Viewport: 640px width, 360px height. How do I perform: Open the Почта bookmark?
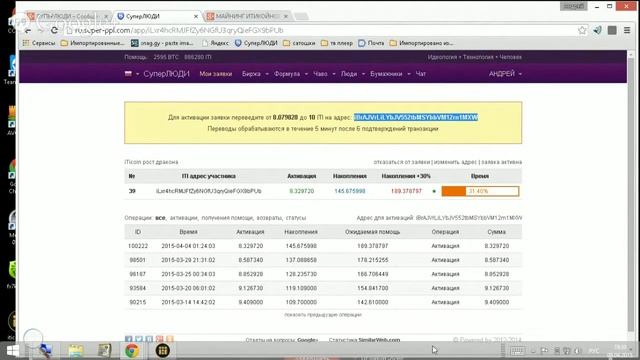(x=371, y=43)
